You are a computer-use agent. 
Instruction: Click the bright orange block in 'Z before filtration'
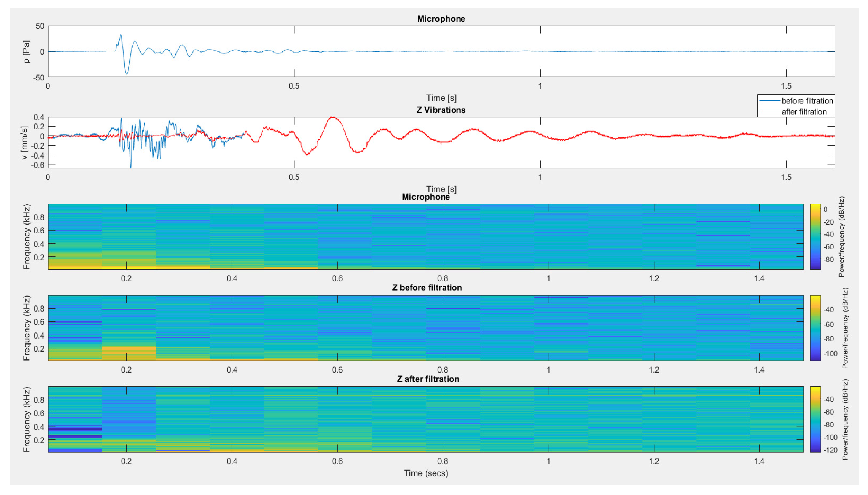click(129, 353)
